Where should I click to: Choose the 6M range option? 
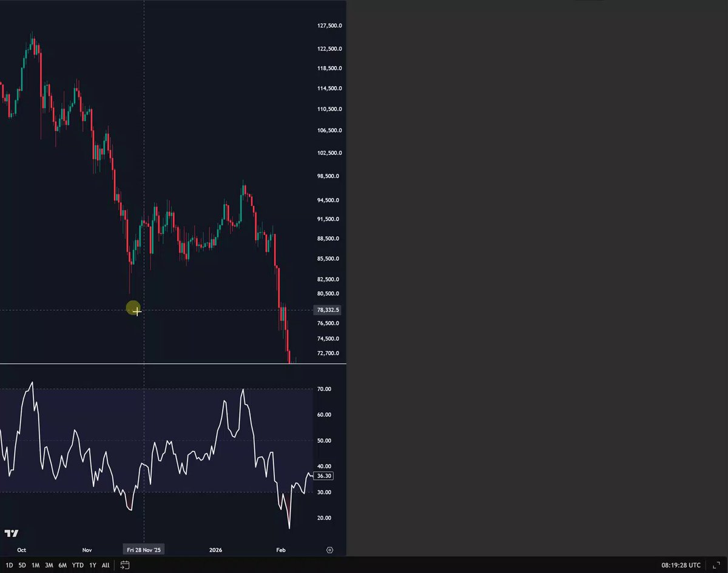click(x=62, y=565)
